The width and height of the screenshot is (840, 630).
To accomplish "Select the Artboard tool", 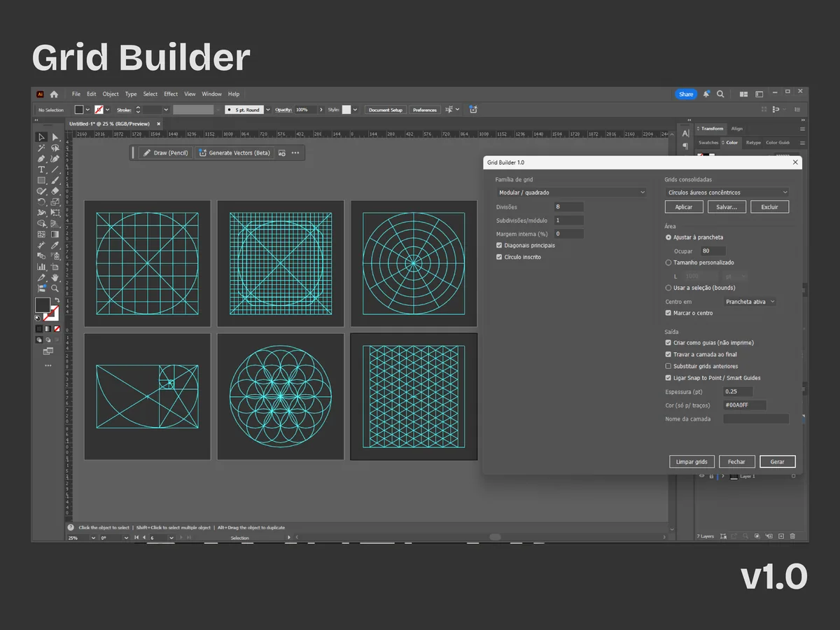I will click(x=55, y=266).
